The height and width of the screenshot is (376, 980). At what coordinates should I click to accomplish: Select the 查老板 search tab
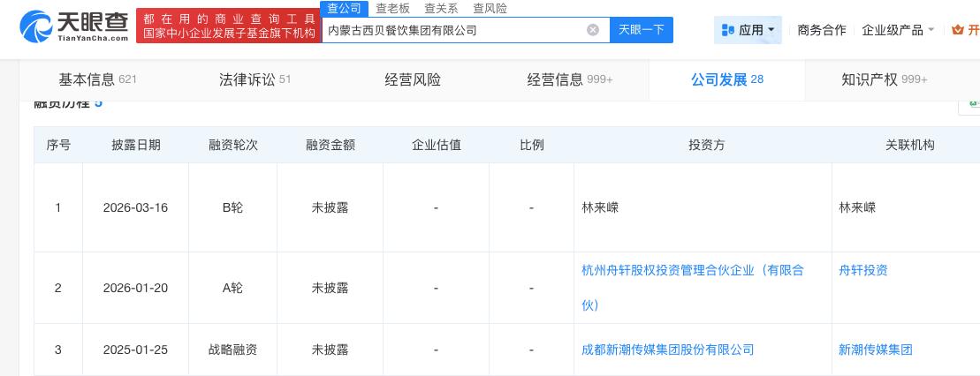click(392, 8)
